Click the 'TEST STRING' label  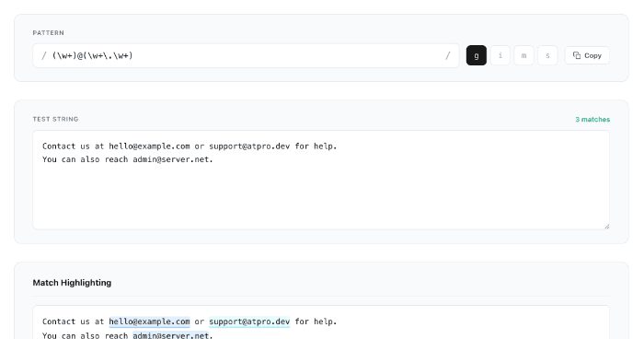55,119
